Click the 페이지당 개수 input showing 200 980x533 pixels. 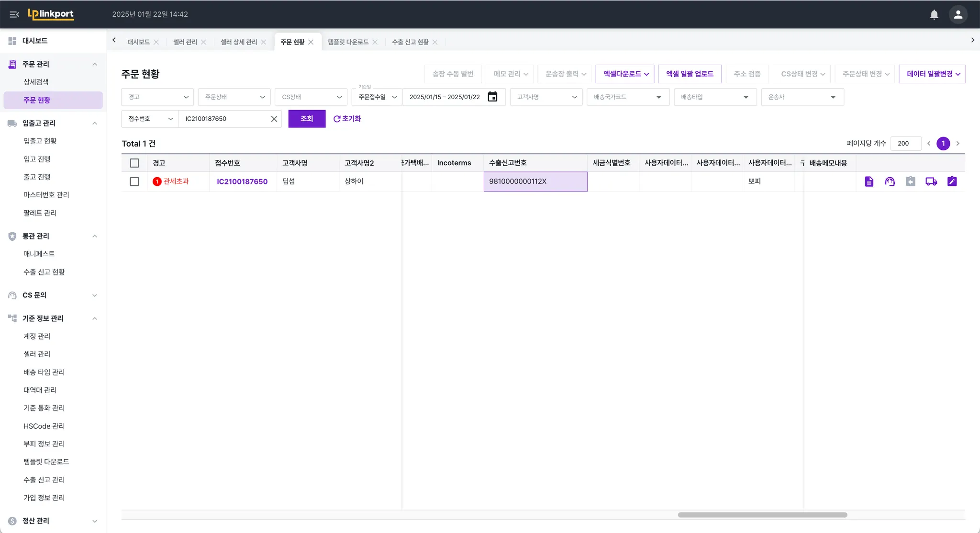[x=905, y=143]
